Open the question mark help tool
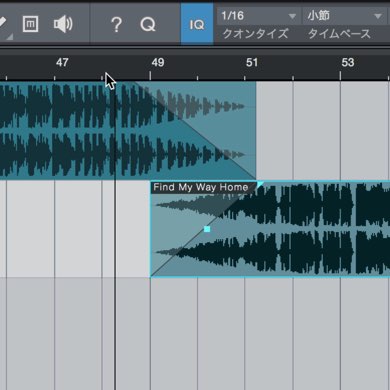The image size is (390, 390). (x=116, y=24)
